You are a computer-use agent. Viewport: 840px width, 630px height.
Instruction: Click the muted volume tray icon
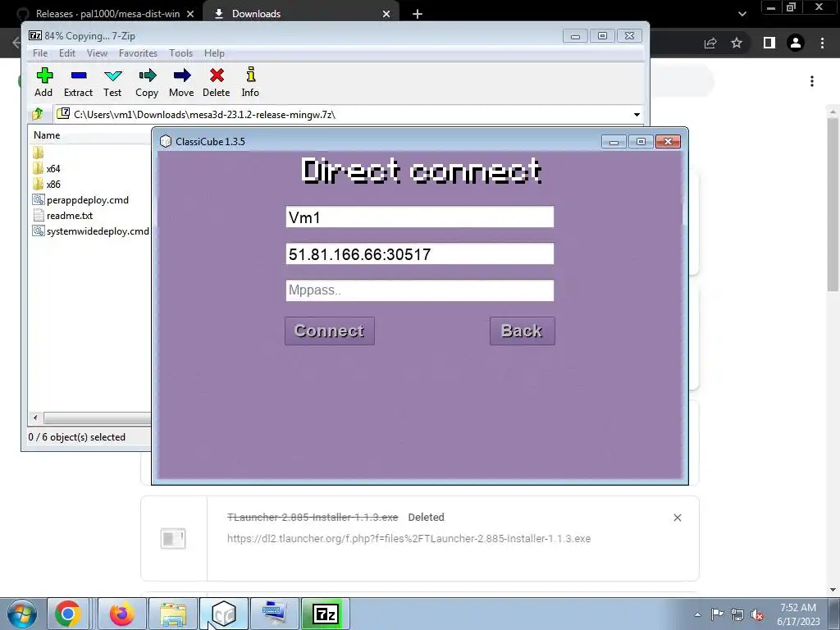click(757, 614)
